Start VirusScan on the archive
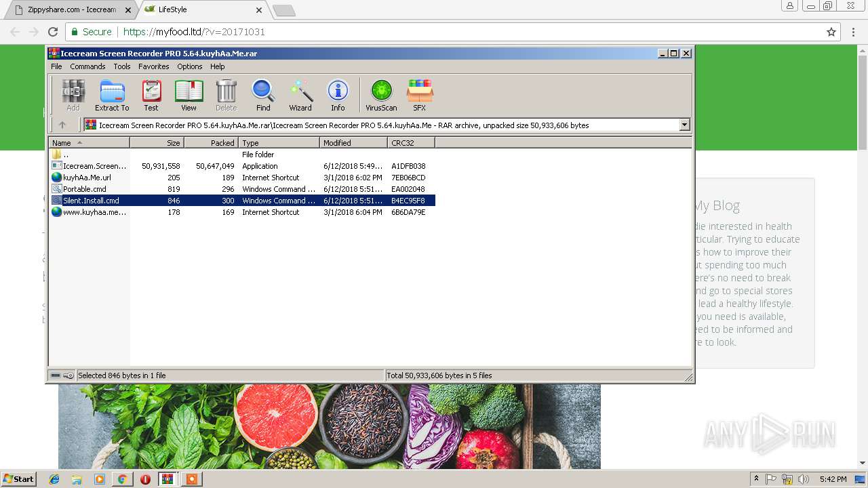Image resolution: width=868 pixels, height=488 pixels. pyautogui.click(x=381, y=96)
